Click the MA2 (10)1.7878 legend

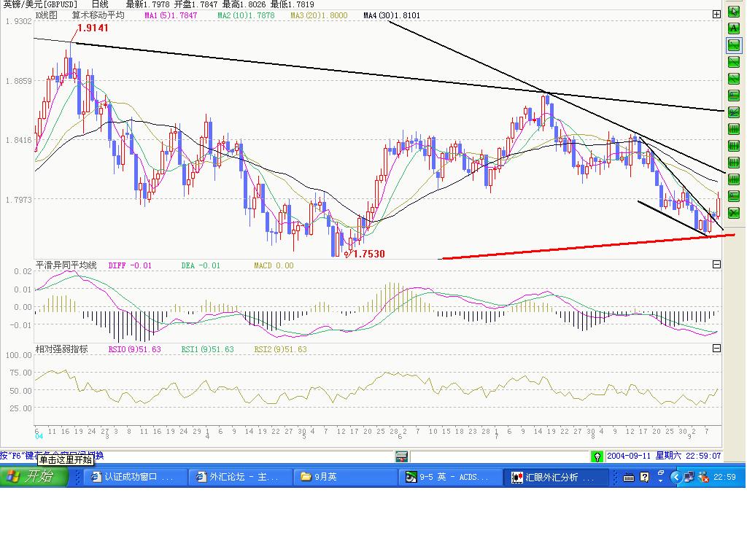pyautogui.click(x=247, y=15)
